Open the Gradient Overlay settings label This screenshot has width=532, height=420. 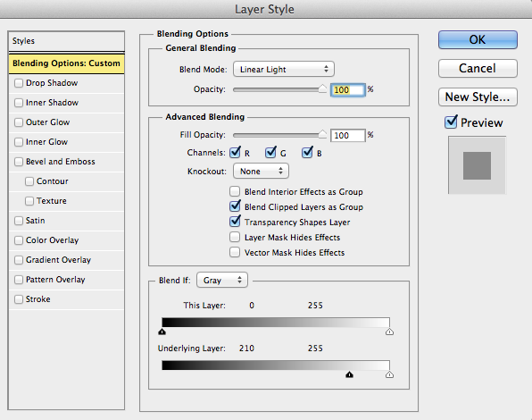click(58, 260)
